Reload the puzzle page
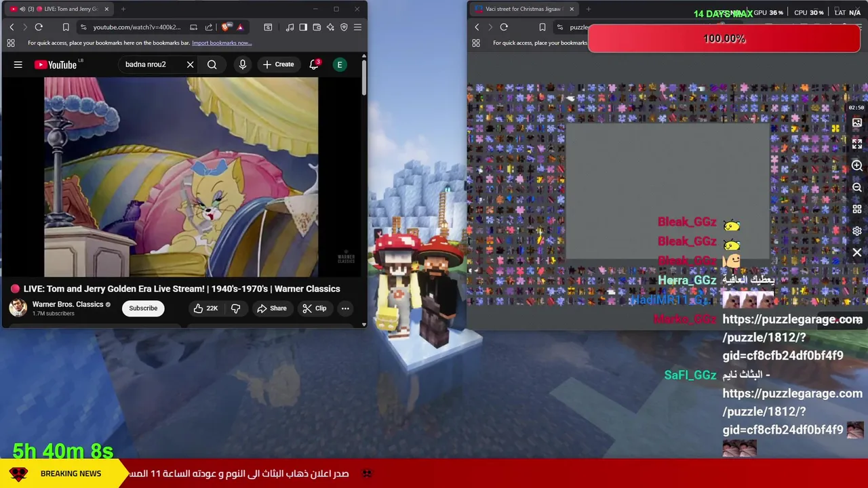This screenshot has width=868, height=488. [504, 27]
